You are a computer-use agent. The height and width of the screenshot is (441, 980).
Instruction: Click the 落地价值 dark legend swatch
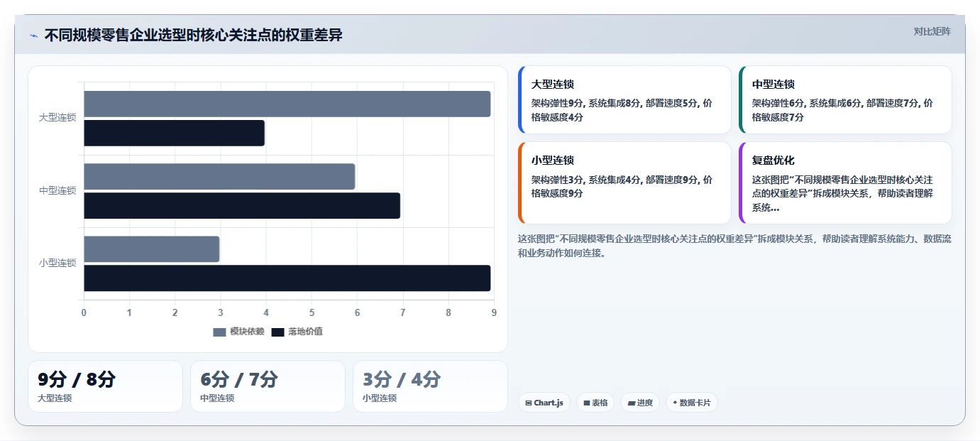pos(277,332)
